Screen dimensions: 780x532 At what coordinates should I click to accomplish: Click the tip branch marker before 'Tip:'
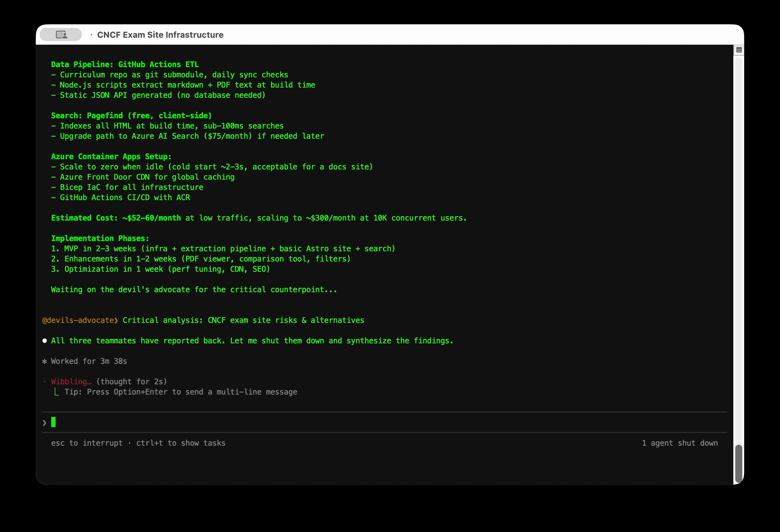(x=56, y=392)
